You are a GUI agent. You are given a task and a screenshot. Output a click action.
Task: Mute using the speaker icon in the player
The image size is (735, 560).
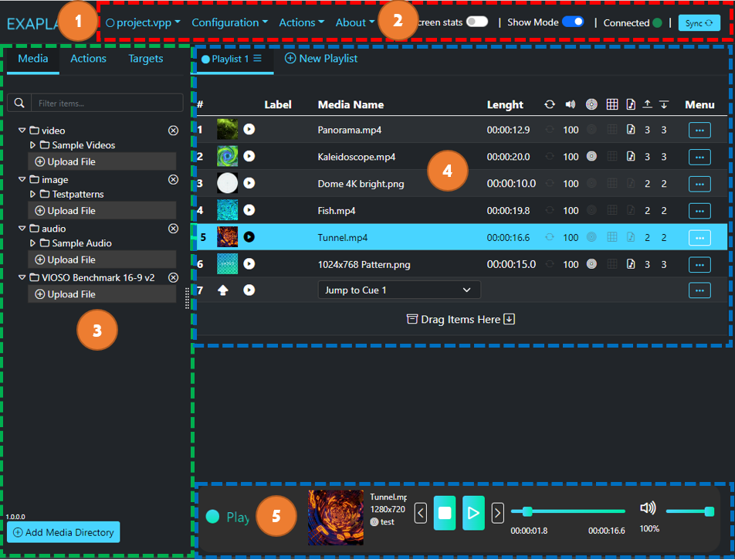pyautogui.click(x=648, y=508)
